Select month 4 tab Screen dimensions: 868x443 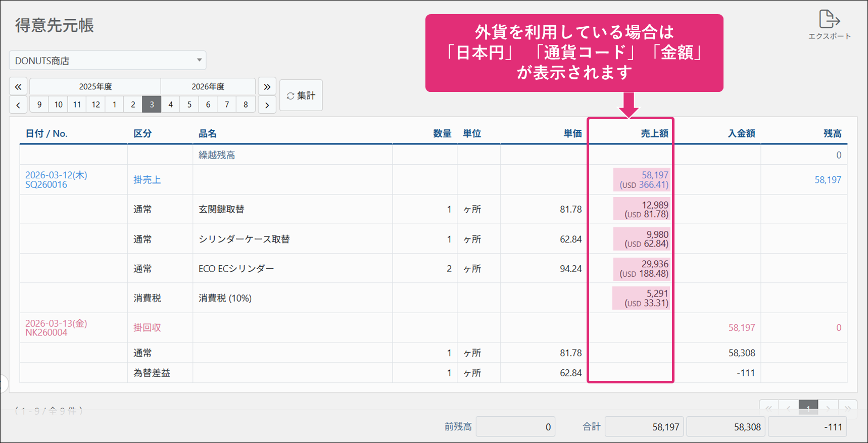click(x=171, y=105)
